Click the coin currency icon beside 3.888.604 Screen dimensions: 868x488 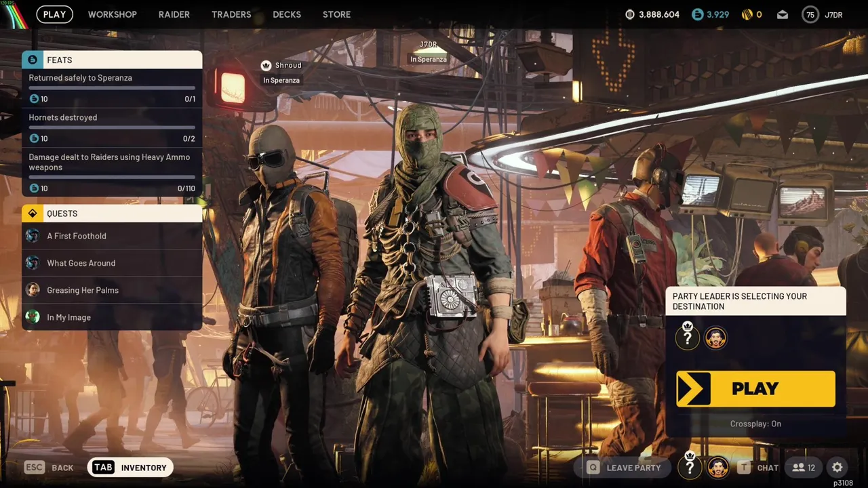[629, 14]
